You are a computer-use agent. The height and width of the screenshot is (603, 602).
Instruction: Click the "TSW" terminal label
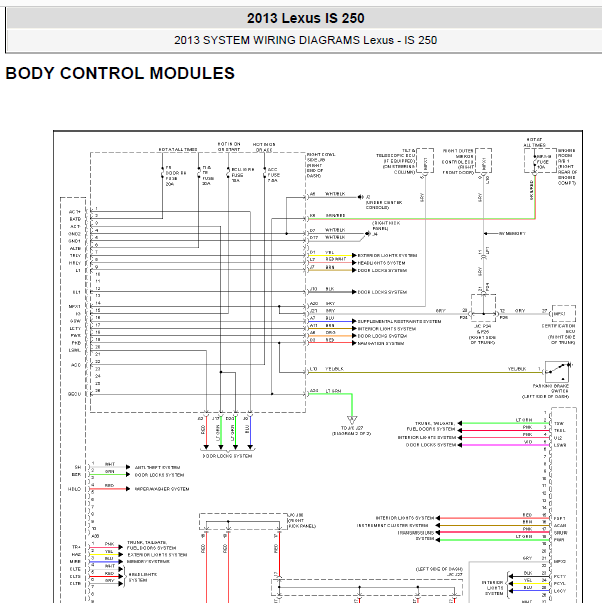point(559,423)
